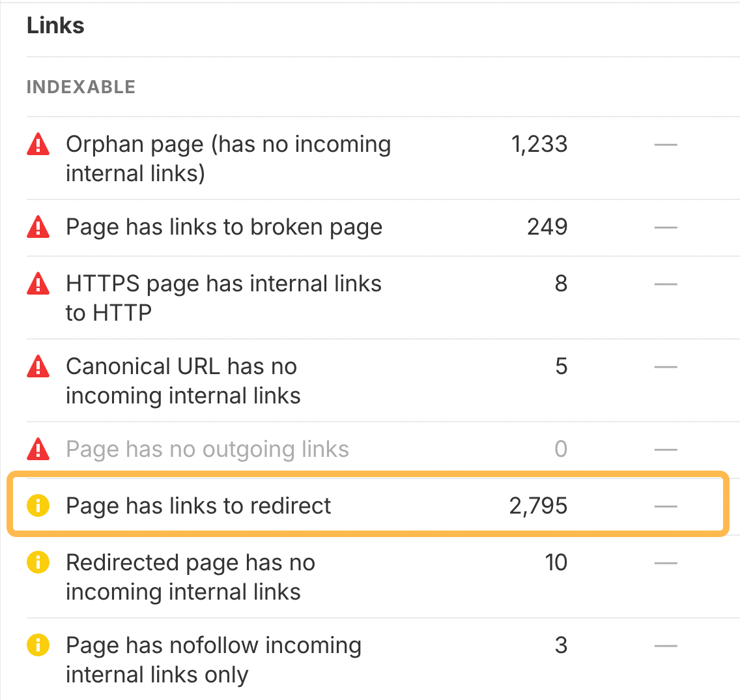Click the 2,795 redirect links count
Image resolution: width=740 pixels, height=700 pixels.
tap(539, 506)
